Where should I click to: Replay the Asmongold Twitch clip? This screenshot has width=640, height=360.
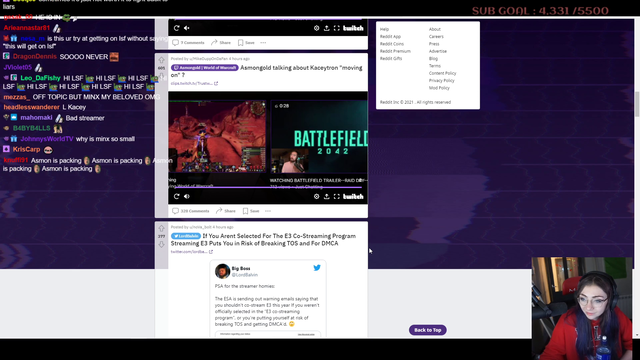pos(176,196)
